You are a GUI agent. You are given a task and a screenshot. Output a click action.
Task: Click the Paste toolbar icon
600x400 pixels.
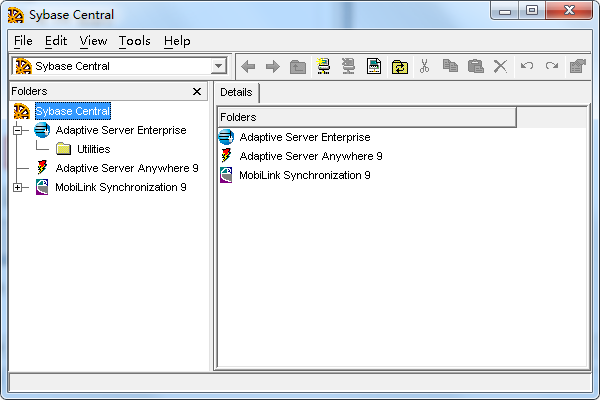[476, 66]
